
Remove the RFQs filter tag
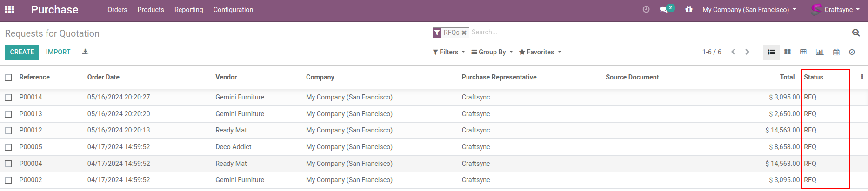(464, 33)
